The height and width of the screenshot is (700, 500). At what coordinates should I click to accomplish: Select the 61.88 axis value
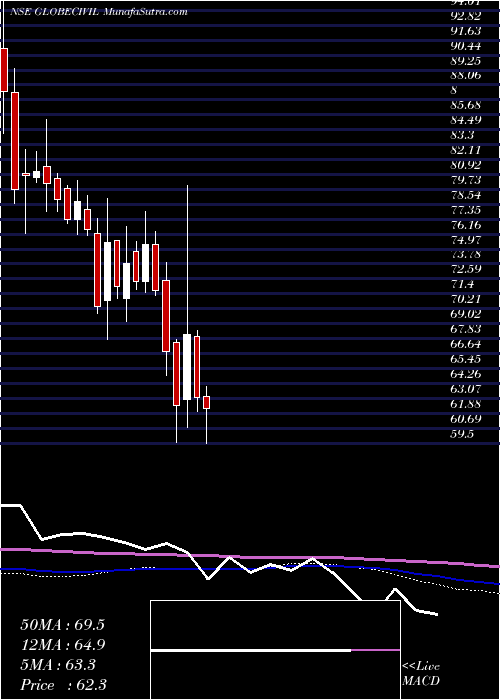tap(466, 404)
